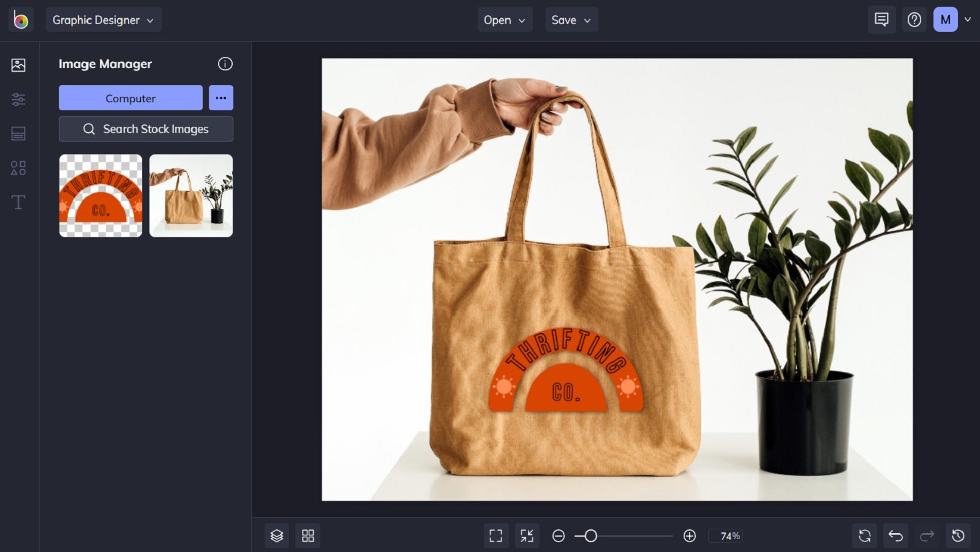Viewport: 980px width, 552px height.
Task: Open the Customize sliders sidebar icon
Action: point(18,99)
